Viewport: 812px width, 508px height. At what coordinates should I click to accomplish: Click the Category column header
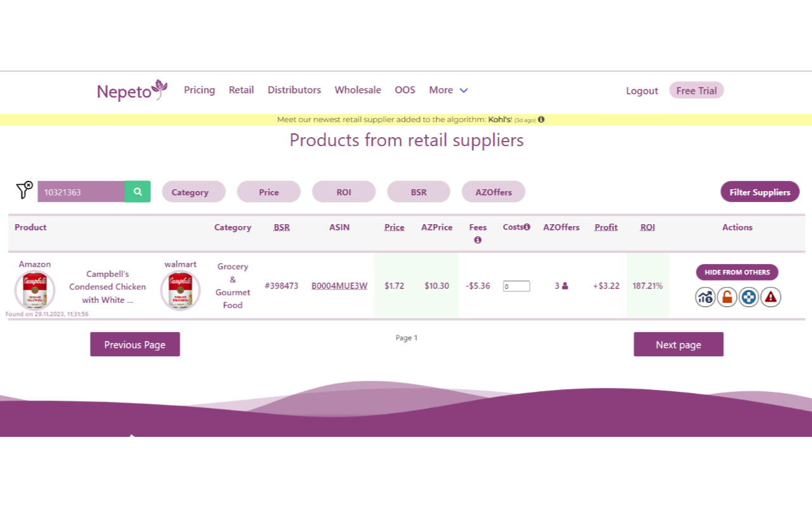(x=233, y=227)
